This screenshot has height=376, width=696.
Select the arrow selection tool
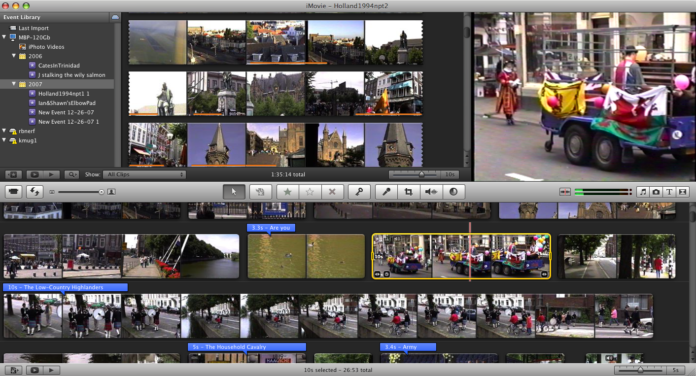pos(233,192)
